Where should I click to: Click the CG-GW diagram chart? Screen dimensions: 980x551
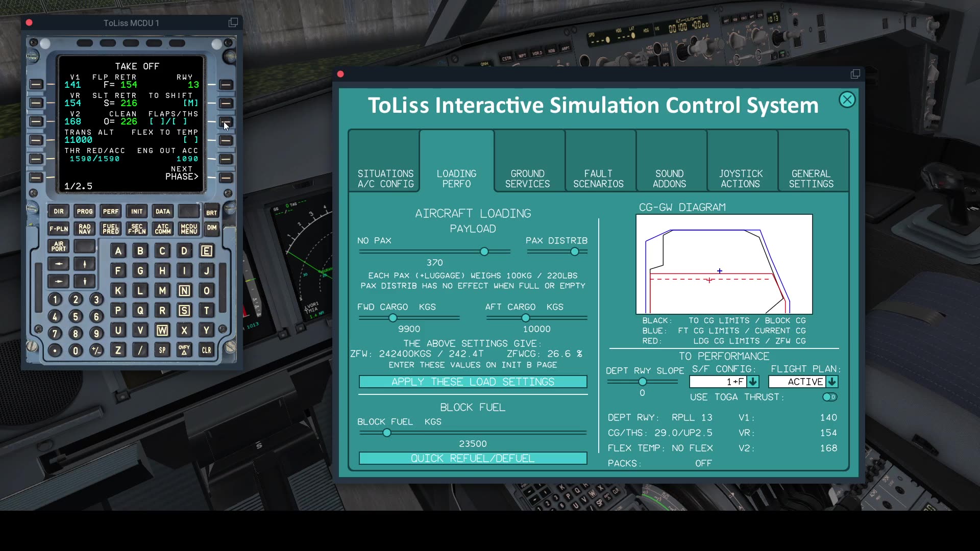click(724, 264)
